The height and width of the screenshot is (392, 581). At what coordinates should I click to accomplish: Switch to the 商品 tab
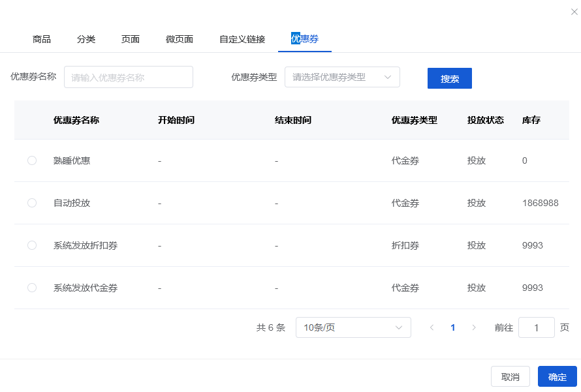[x=42, y=39]
